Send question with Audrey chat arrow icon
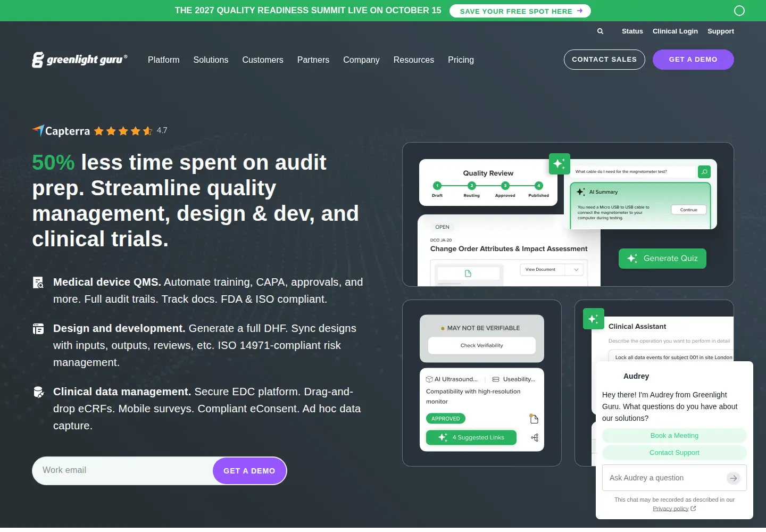Viewport: 766px width, 532px height. point(734,478)
